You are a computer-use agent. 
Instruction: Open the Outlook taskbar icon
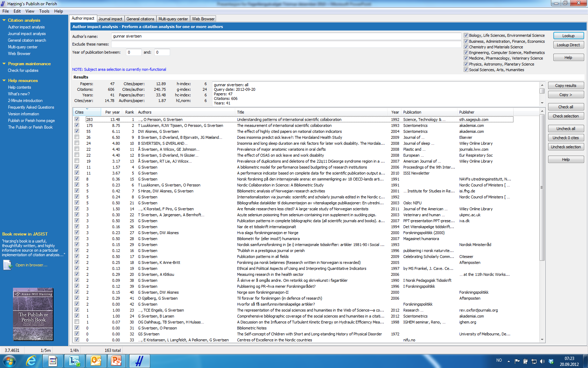(x=96, y=361)
